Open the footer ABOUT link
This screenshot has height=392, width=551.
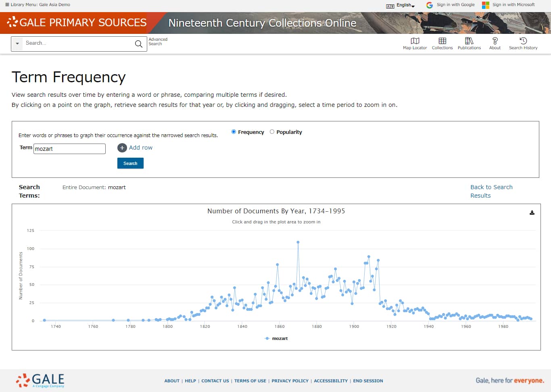pyautogui.click(x=172, y=381)
